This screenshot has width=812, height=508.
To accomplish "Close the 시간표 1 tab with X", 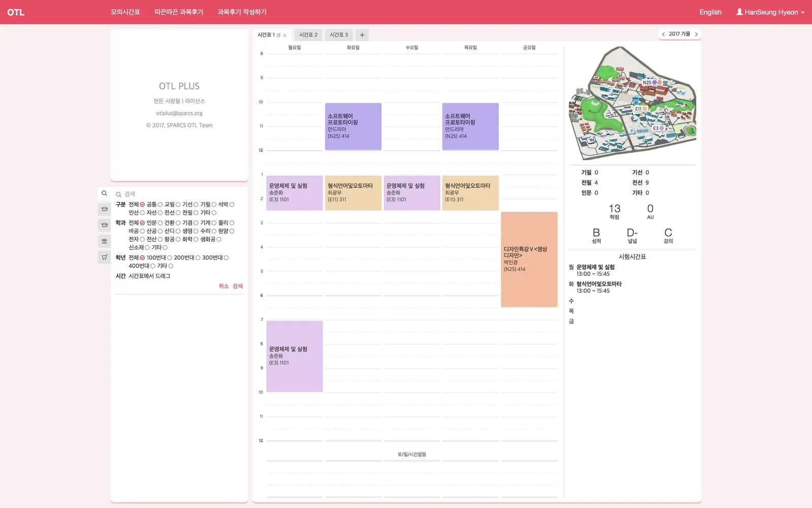I will (x=285, y=35).
